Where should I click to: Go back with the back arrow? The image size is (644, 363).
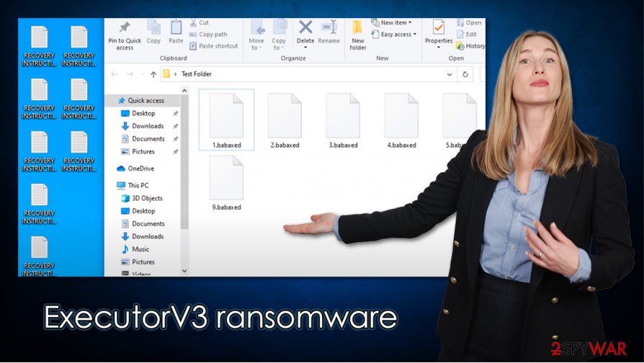(x=115, y=74)
